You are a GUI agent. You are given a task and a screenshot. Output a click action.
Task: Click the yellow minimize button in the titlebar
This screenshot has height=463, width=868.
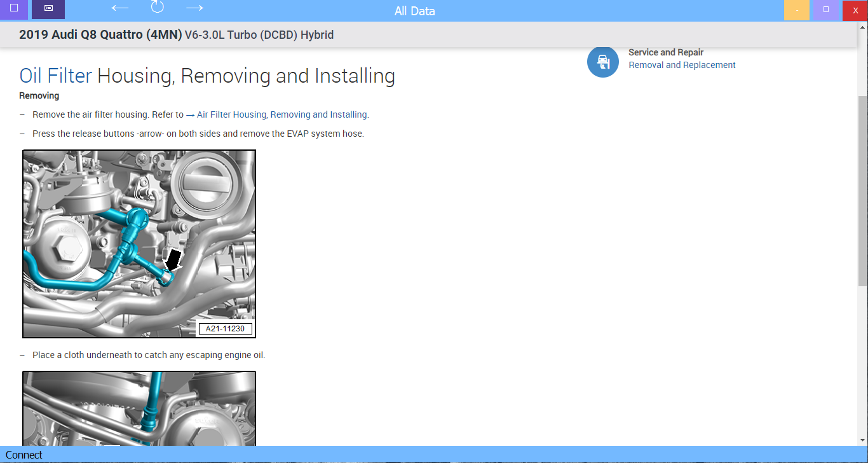click(x=796, y=11)
